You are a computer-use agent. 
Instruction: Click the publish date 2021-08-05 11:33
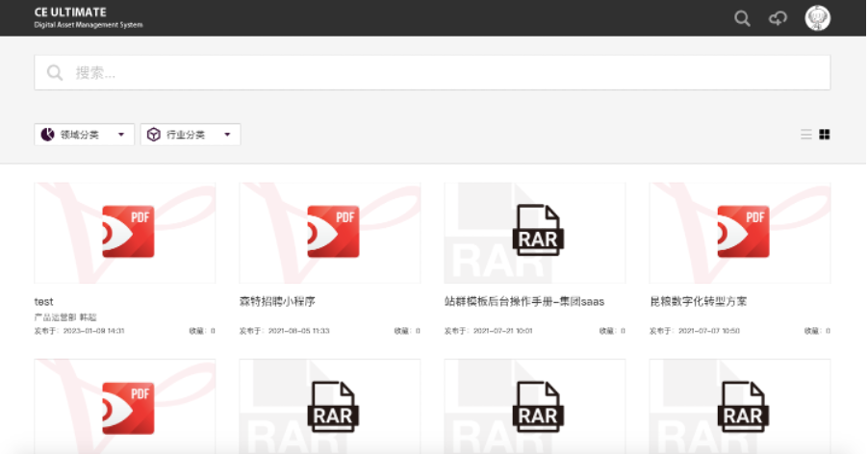(x=299, y=331)
